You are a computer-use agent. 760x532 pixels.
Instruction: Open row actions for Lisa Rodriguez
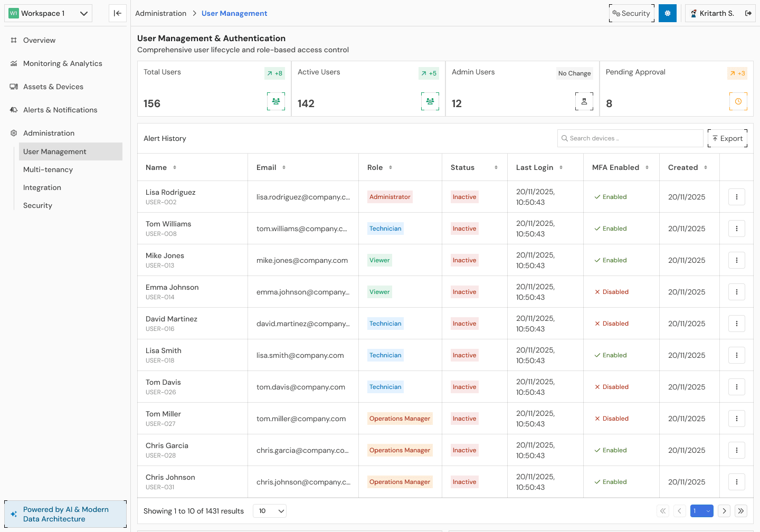tap(737, 197)
